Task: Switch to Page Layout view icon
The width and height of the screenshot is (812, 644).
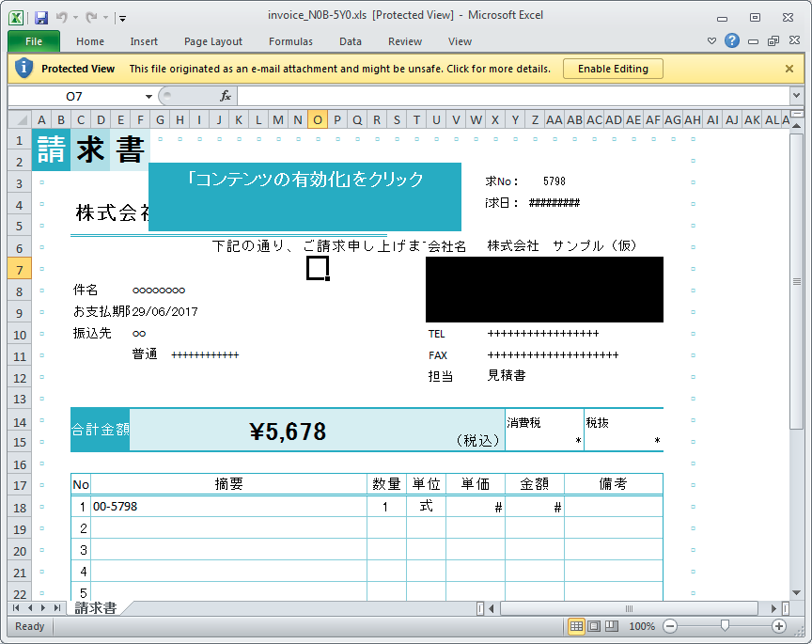Action: [x=594, y=626]
